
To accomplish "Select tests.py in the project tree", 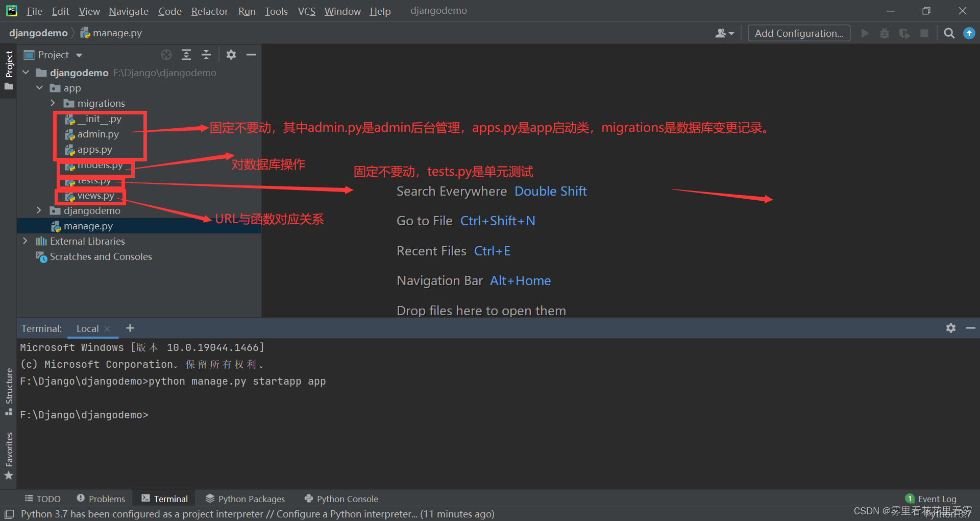I will 88,180.
